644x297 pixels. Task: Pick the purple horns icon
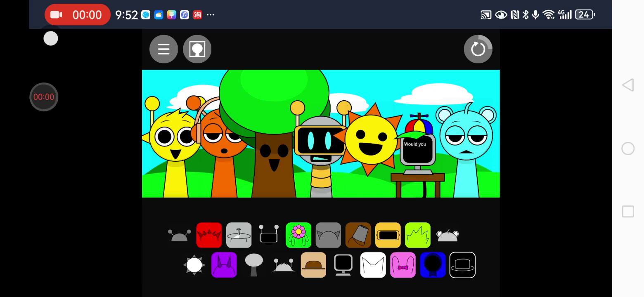(x=224, y=265)
